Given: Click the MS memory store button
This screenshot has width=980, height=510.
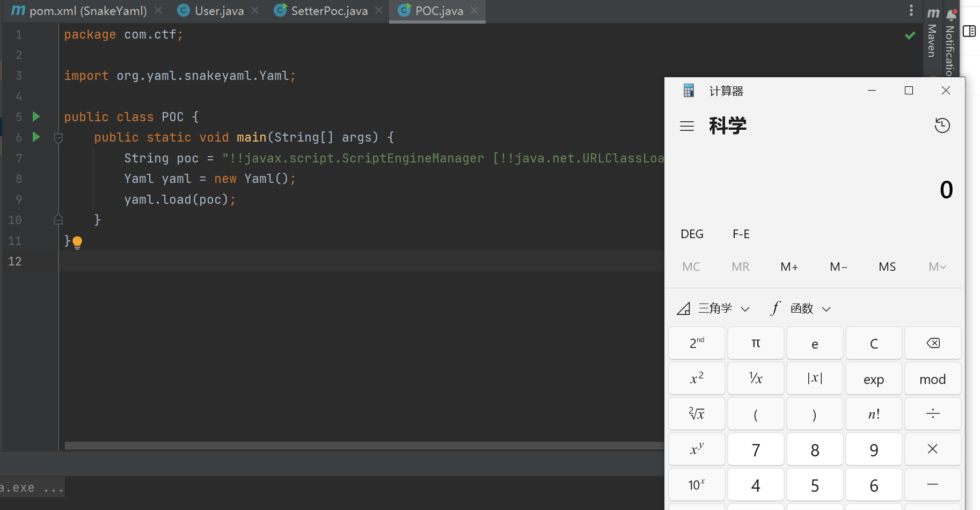Looking at the screenshot, I should 887,267.
